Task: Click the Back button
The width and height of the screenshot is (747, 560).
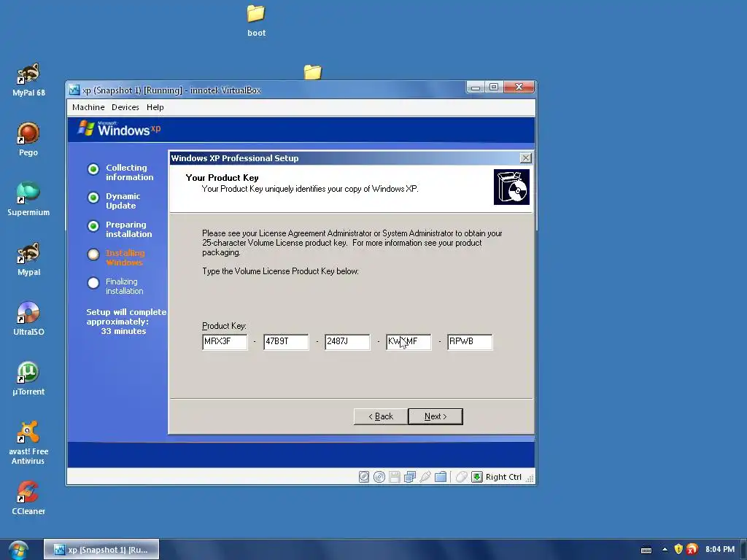Action: [381, 416]
